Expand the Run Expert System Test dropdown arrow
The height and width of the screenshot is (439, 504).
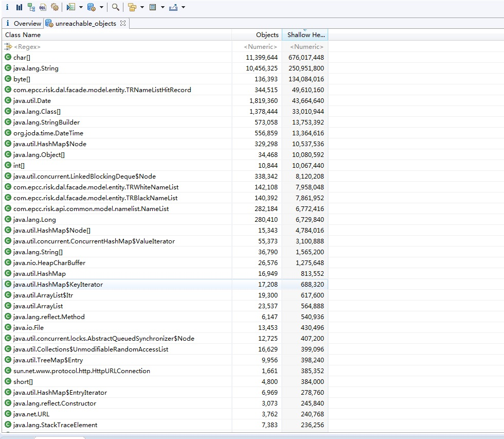pyautogui.click(x=81, y=7)
